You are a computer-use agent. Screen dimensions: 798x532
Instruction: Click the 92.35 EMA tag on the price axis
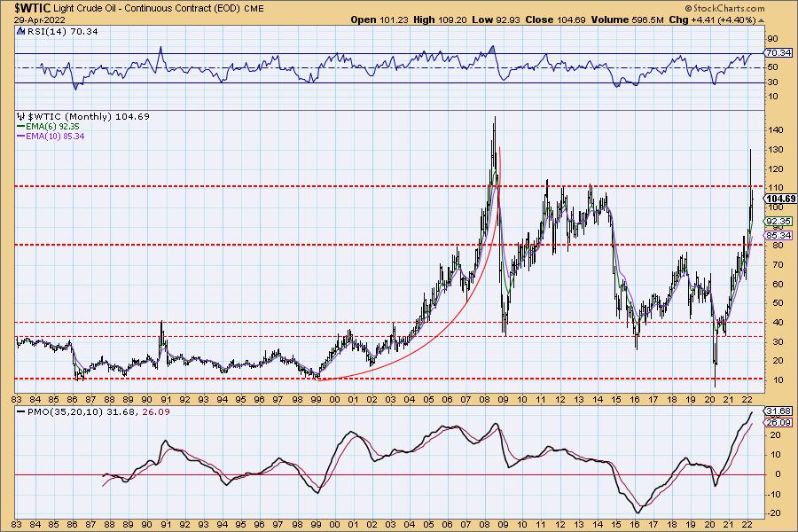pos(778,222)
